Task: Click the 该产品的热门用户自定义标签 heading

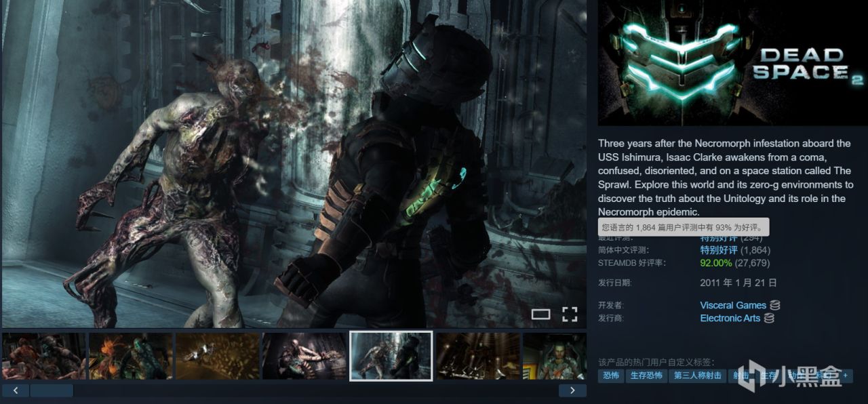Action: tap(656, 362)
